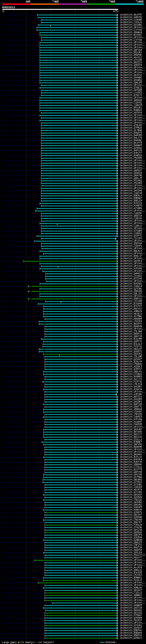Select the UniRef100_Q6P318 label

coord(131,50)
